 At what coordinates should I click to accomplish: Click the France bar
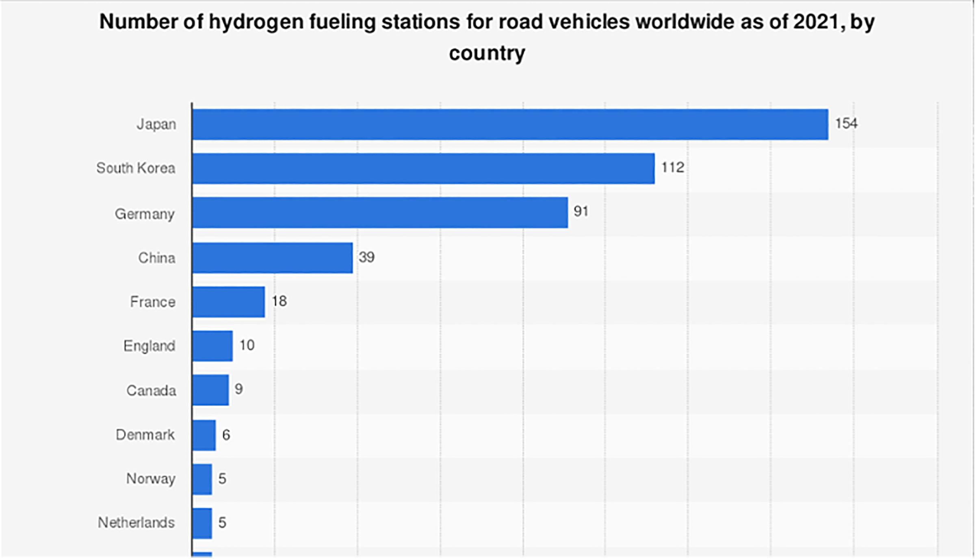tap(229, 302)
